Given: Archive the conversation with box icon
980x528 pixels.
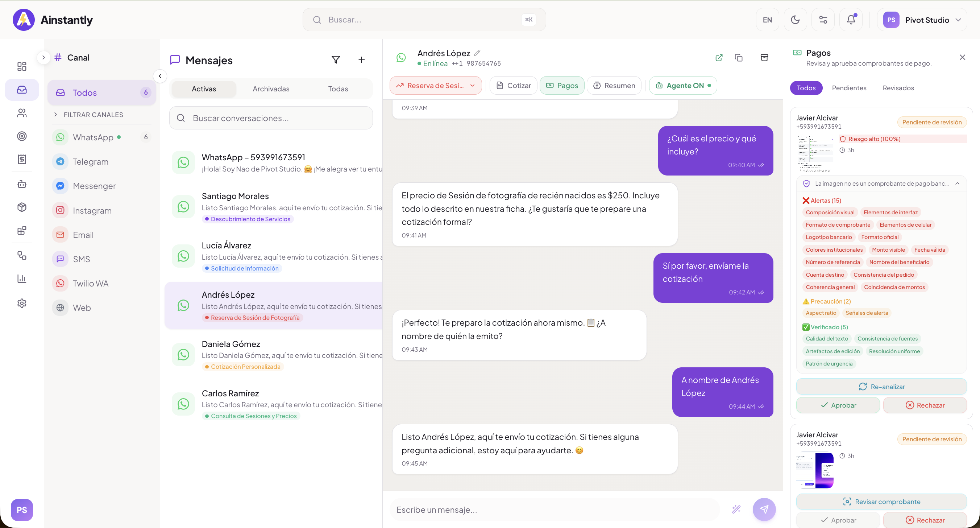Looking at the screenshot, I should tap(764, 58).
